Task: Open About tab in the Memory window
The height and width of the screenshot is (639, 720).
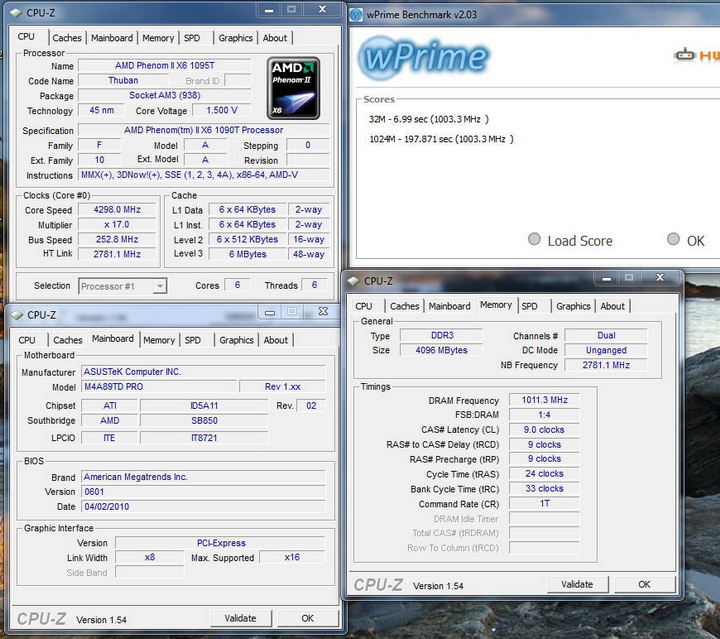Action: (x=613, y=306)
